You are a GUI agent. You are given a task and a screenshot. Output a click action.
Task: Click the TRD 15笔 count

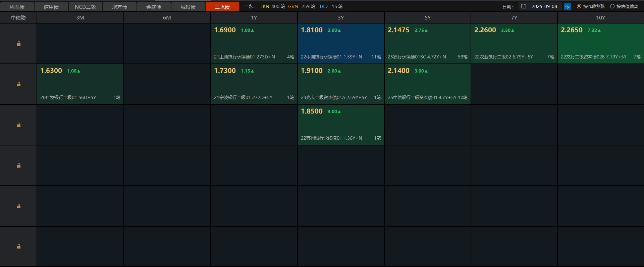tap(331, 6)
